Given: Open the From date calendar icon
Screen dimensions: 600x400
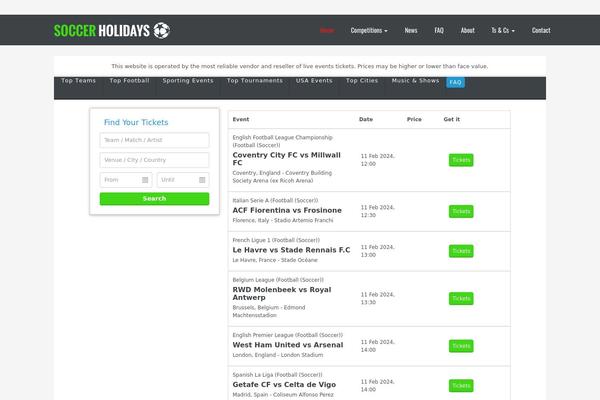Looking at the screenshot, I should (x=145, y=180).
